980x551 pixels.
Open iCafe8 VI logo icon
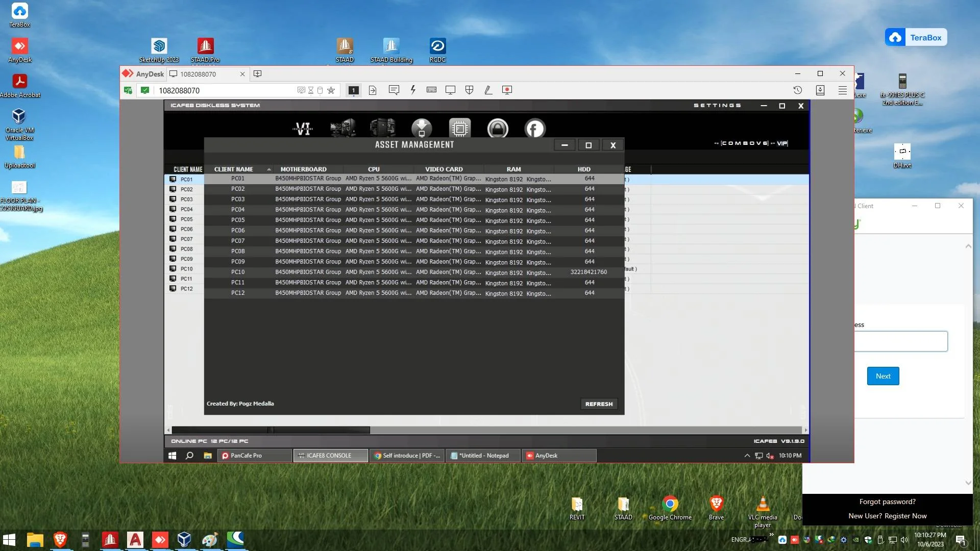(303, 129)
